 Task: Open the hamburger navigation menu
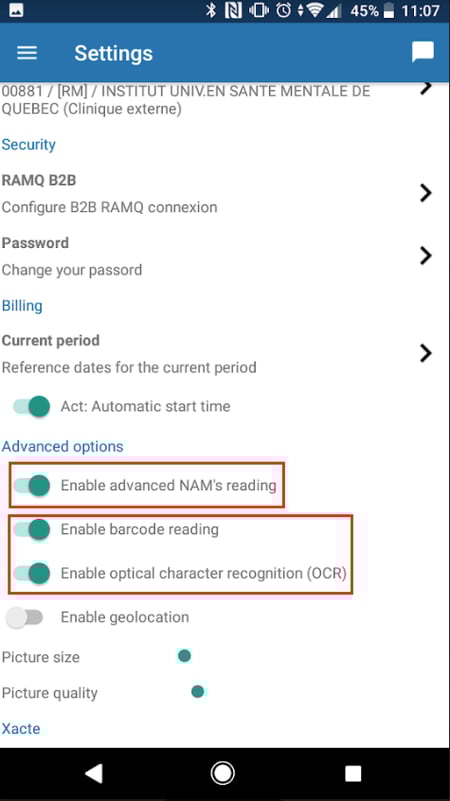point(27,53)
